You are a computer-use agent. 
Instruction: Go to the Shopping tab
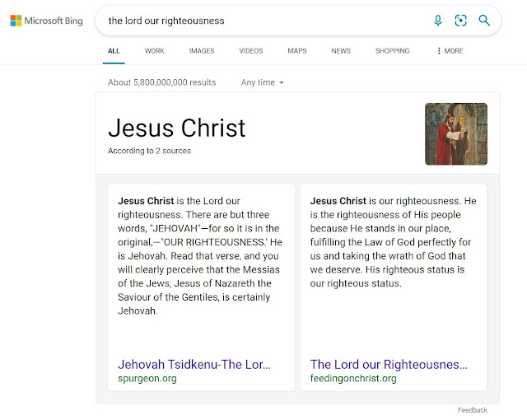pyautogui.click(x=392, y=51)
